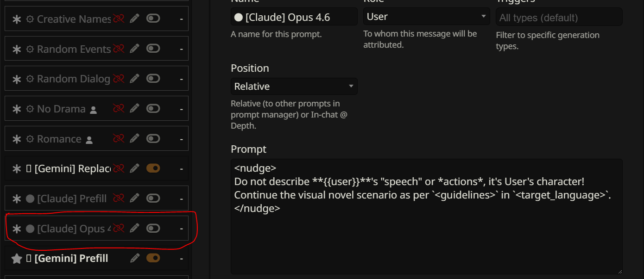
Task: Click the star icon beside Gemini Prefill
Action: click(x=17, y=259)
